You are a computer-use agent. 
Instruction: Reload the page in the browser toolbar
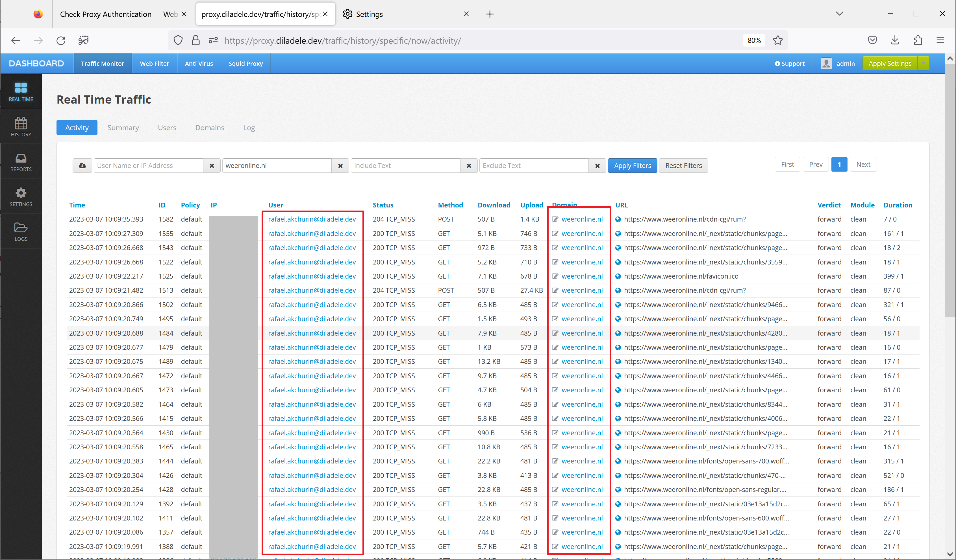click(61, 41)
